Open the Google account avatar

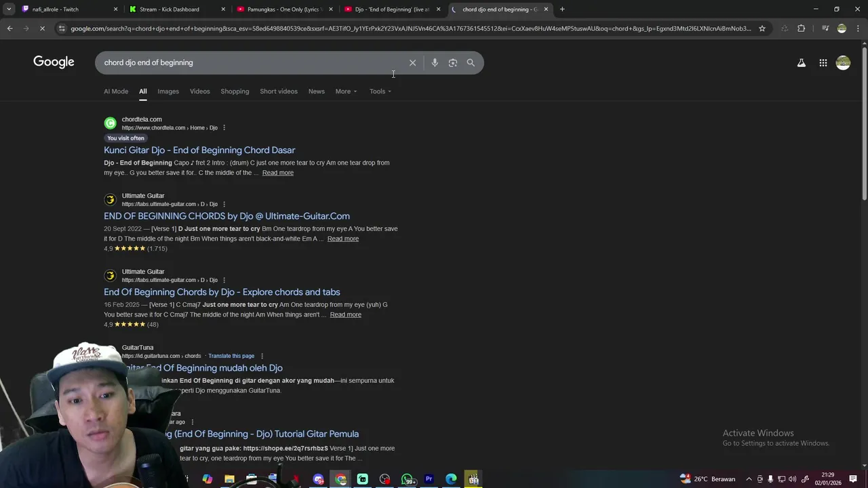point(843,63)
